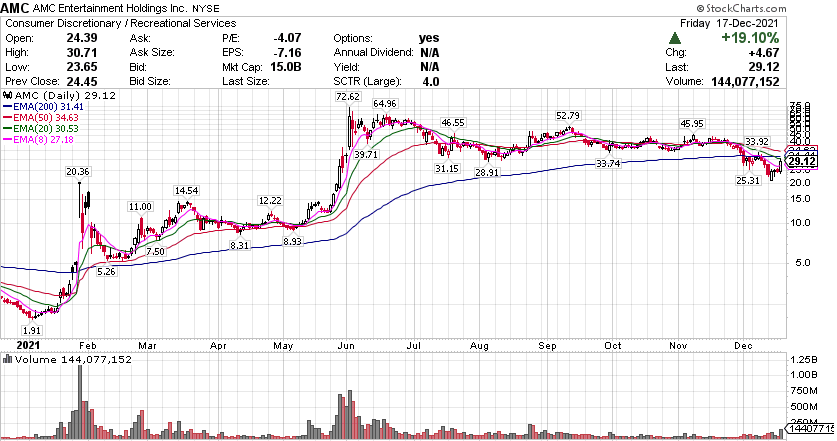Click the NYSE exchange label

point(206,9)
